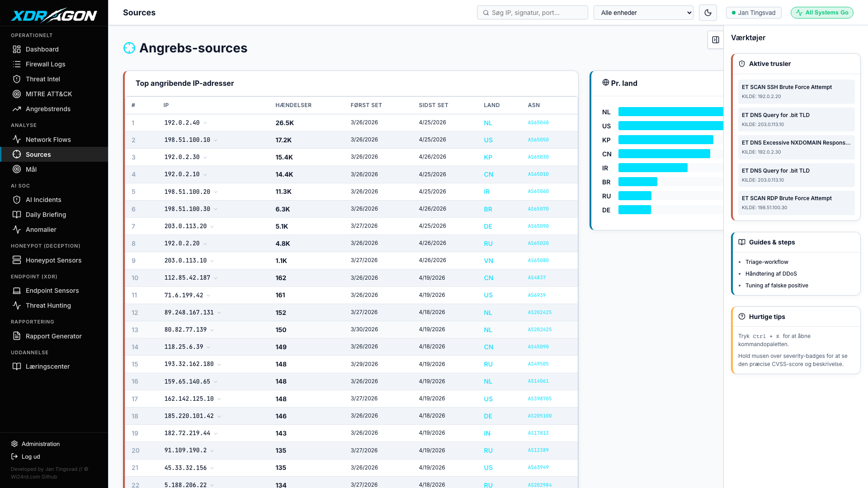This screenshot has width=868, height=488.
Task: Expand details for IP 198.51.100.10
Action: 216,140
